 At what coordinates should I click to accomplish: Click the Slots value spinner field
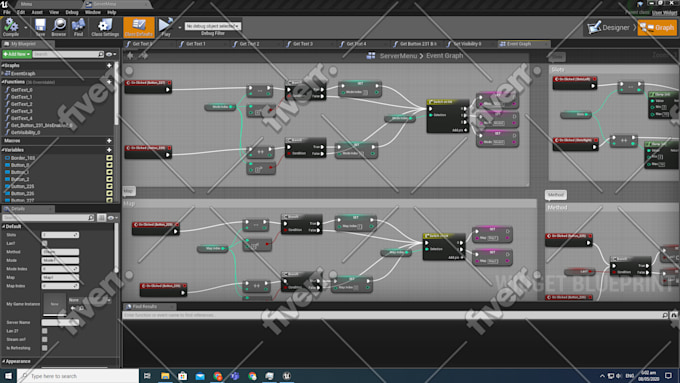tap(60, 235)
